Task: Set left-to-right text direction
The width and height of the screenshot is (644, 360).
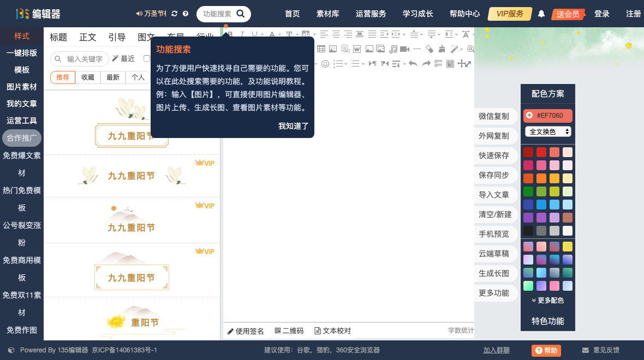Action: point(372,64)
